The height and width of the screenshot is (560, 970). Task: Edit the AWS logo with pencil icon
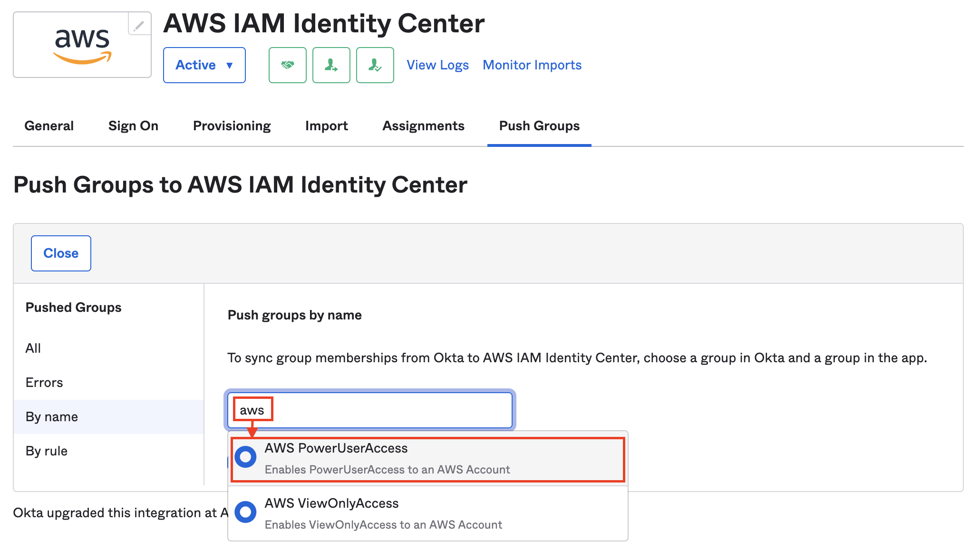(x=139, y=25)
